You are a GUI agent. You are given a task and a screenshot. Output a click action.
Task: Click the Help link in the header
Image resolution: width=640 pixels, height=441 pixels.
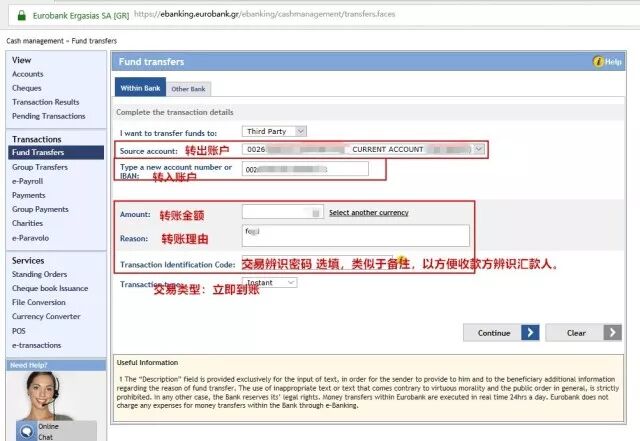pyautogui.click(x=613, y=62)
